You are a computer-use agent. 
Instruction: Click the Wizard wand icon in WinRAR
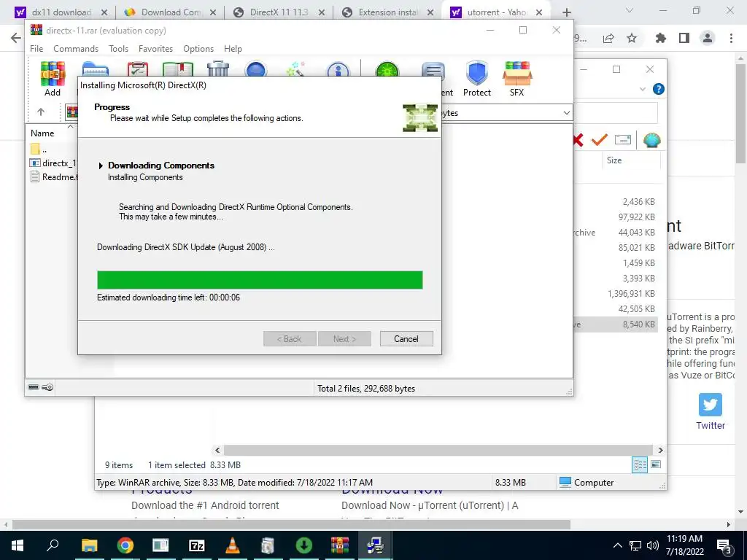(x=296, y=69)
